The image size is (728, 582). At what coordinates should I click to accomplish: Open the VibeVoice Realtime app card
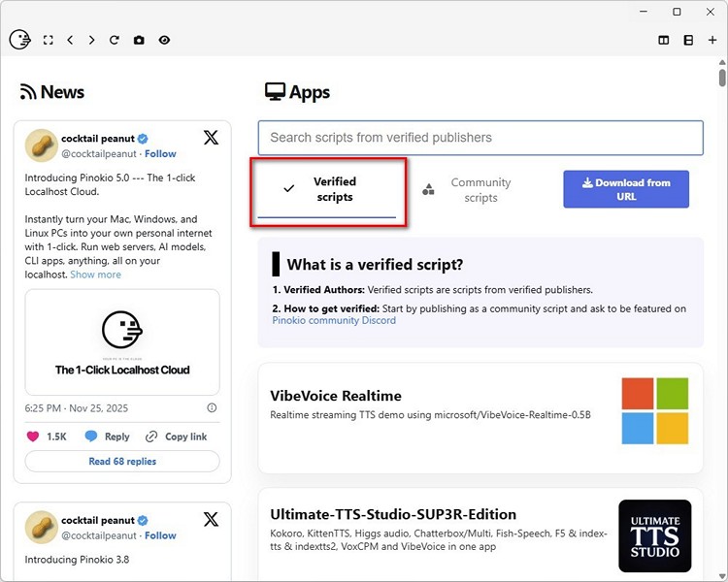480,418
